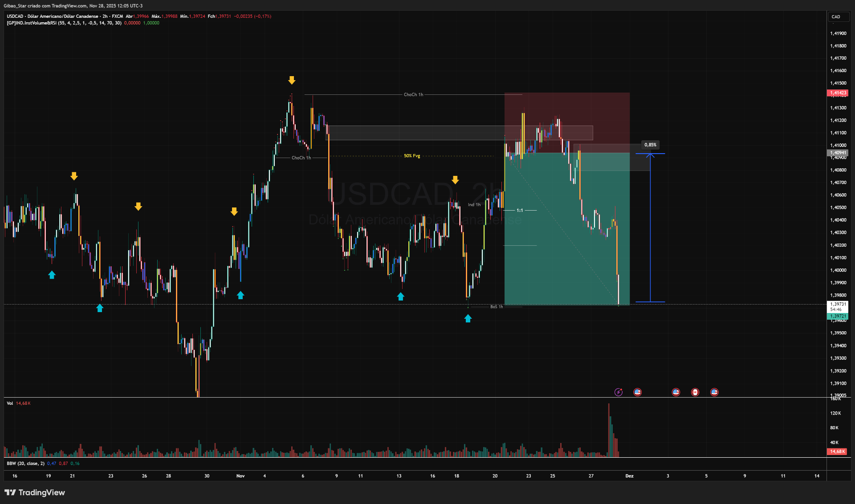Click the 1,41900 price scale label
Viewport: 855px width, 504px height.
pyautogui.click(x=838, y=33)
